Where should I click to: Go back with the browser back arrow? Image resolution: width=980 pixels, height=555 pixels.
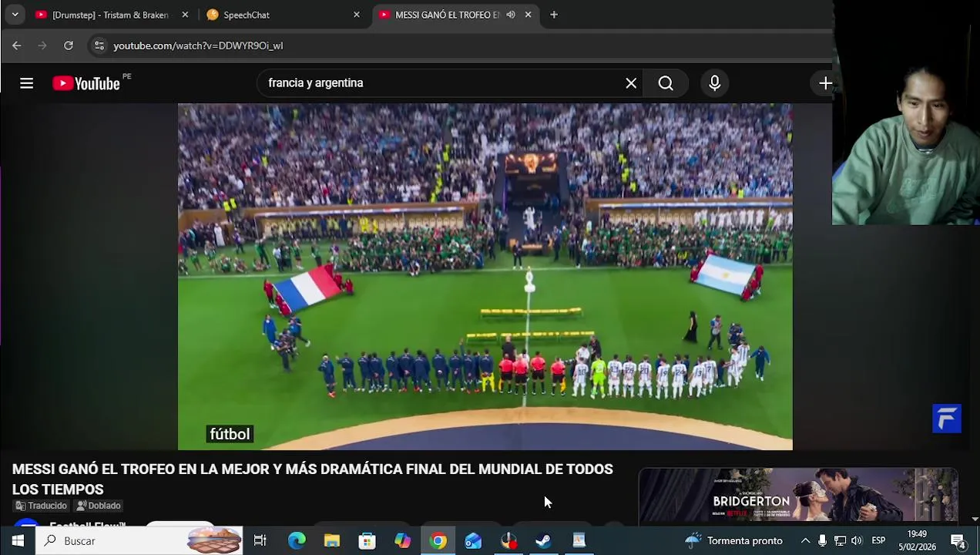(x=16, y=45)
